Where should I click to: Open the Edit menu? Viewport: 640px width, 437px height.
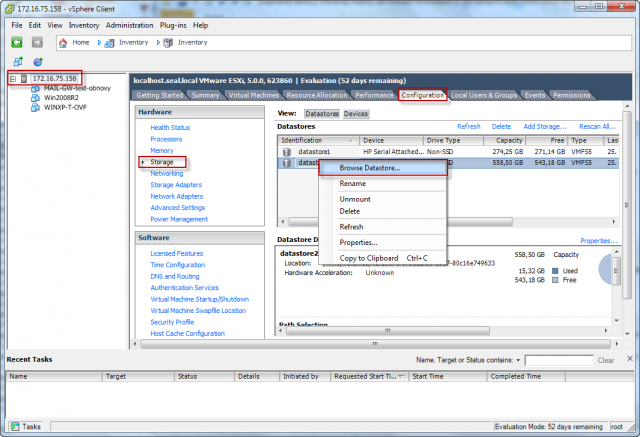[x=35, y=25]
